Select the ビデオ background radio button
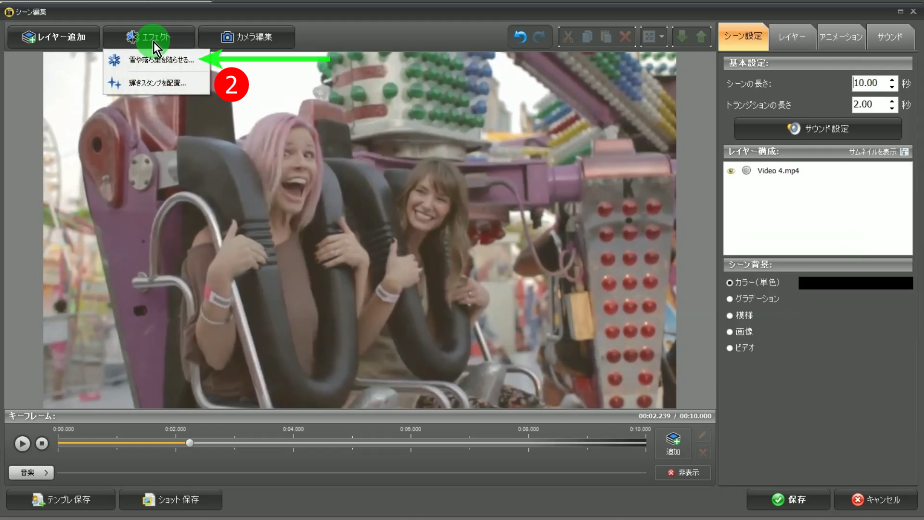Image resolution: width=924 pixels, height=520 pixels. coord(730,347)
